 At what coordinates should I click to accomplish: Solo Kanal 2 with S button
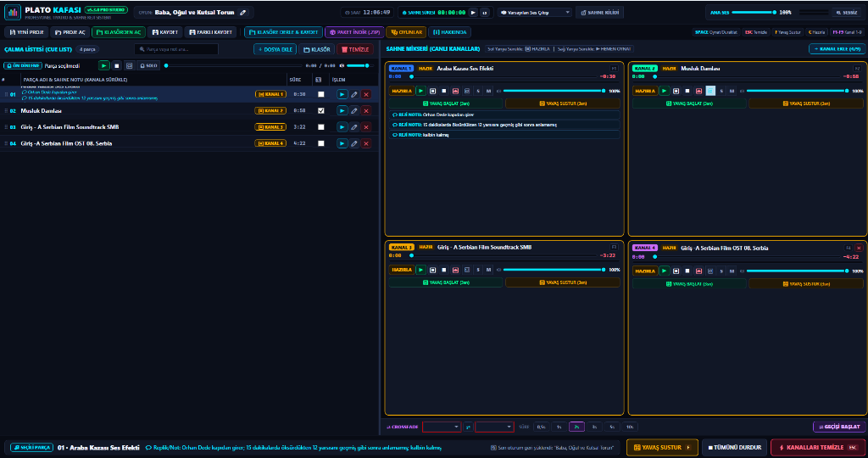click(x=721, y=91)
